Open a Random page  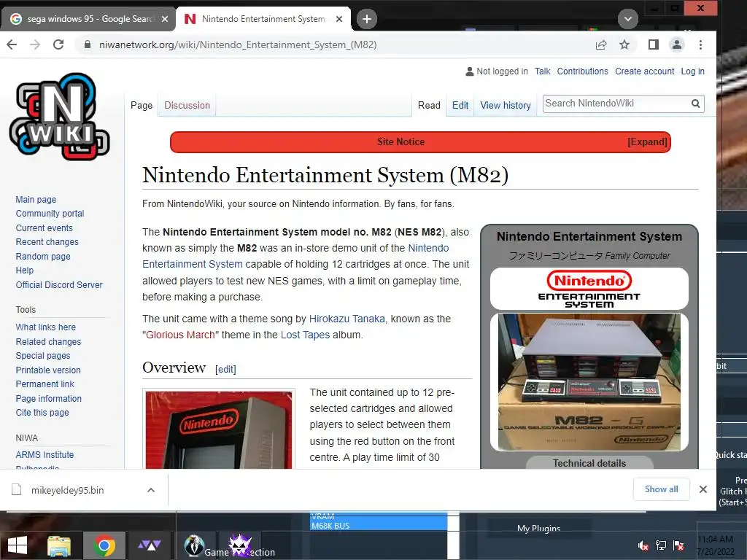click(43, 256)
